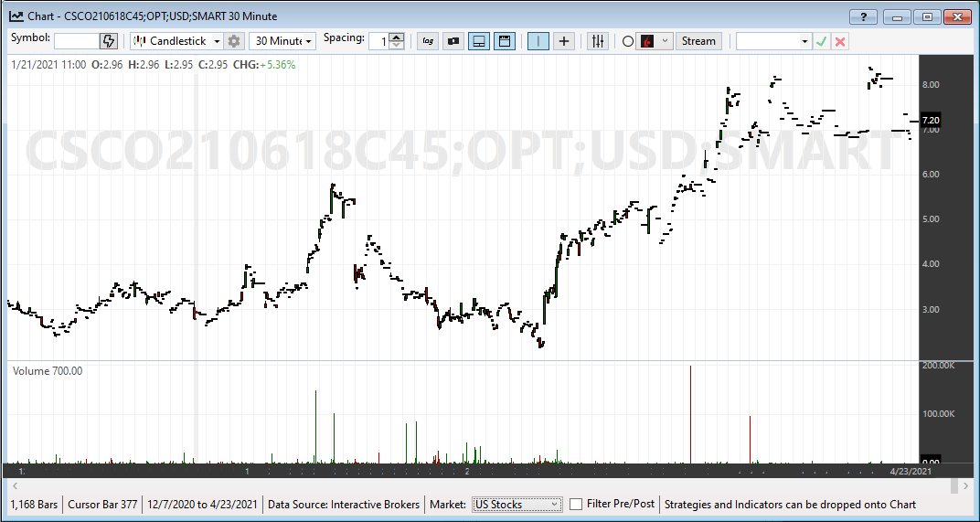Screen dimensions: 980x522
Task: Click the 1/21/2021 11:00 timestamp
Action: [48, 64]
